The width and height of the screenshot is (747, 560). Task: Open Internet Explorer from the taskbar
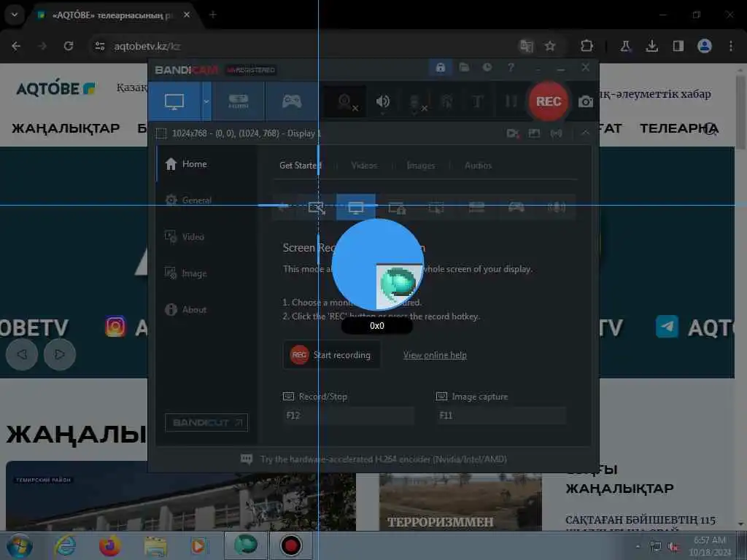tap(65, 545)
